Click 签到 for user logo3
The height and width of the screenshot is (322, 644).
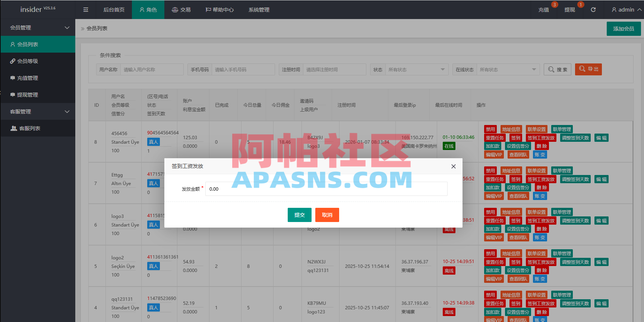(x=516, y=221)
